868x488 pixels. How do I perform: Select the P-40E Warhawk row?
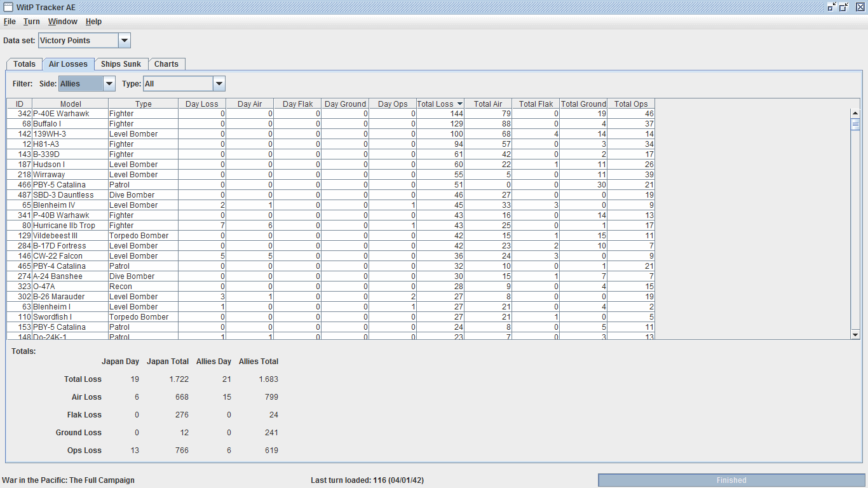330,114
